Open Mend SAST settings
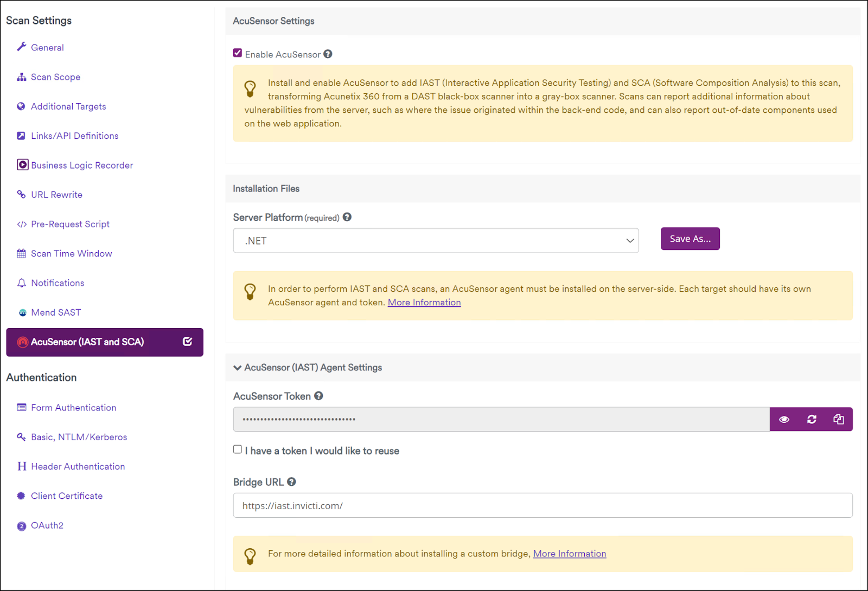The image size is (868, 591). (x=56, y=312)
